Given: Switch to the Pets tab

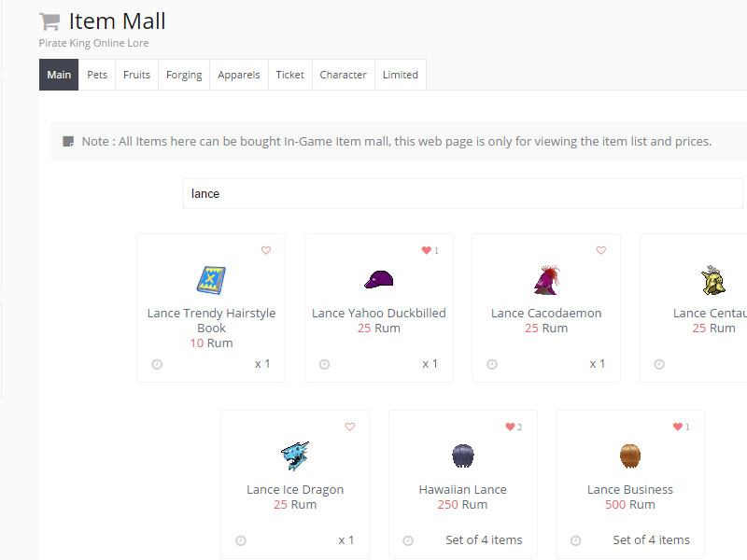Looking at the screenshot, I should pos(97,75).
